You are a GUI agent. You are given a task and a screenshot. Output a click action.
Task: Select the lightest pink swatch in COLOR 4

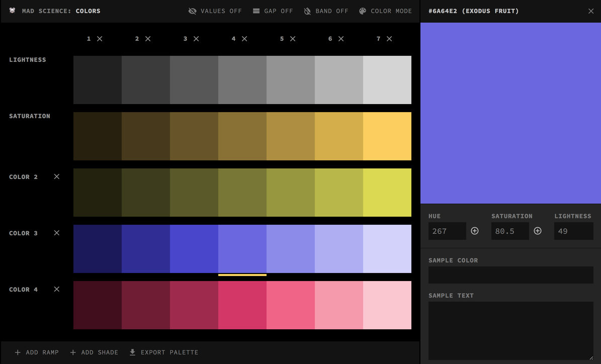(387, 305)
